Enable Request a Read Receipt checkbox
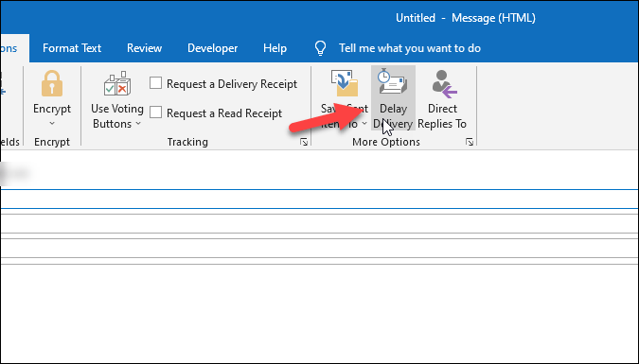The image size is (639, 364). (155, 112)
